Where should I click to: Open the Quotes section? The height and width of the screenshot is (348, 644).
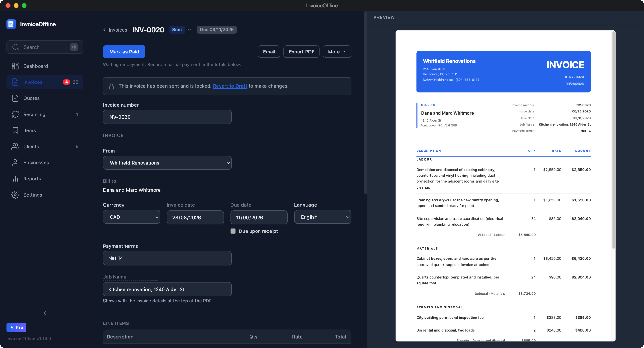(45, 98)
